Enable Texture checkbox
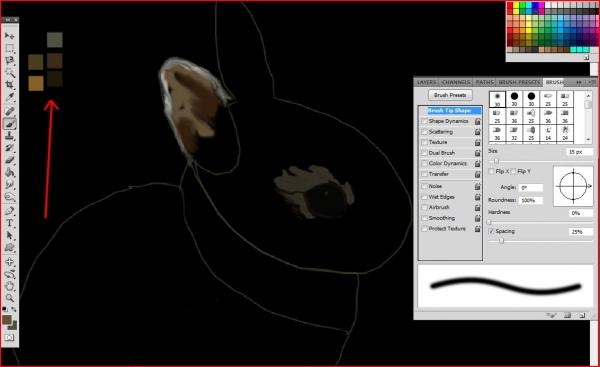This screenshot has width=600, height=367. coord(424,142)
